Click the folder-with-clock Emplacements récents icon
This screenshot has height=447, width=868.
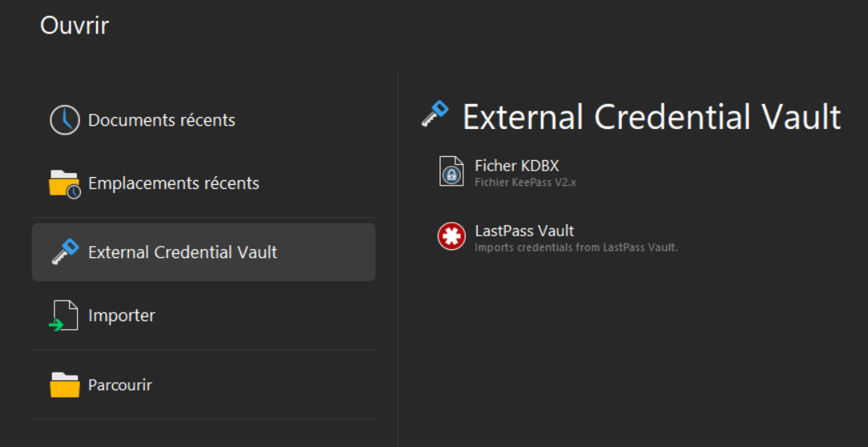pos(65,184)
